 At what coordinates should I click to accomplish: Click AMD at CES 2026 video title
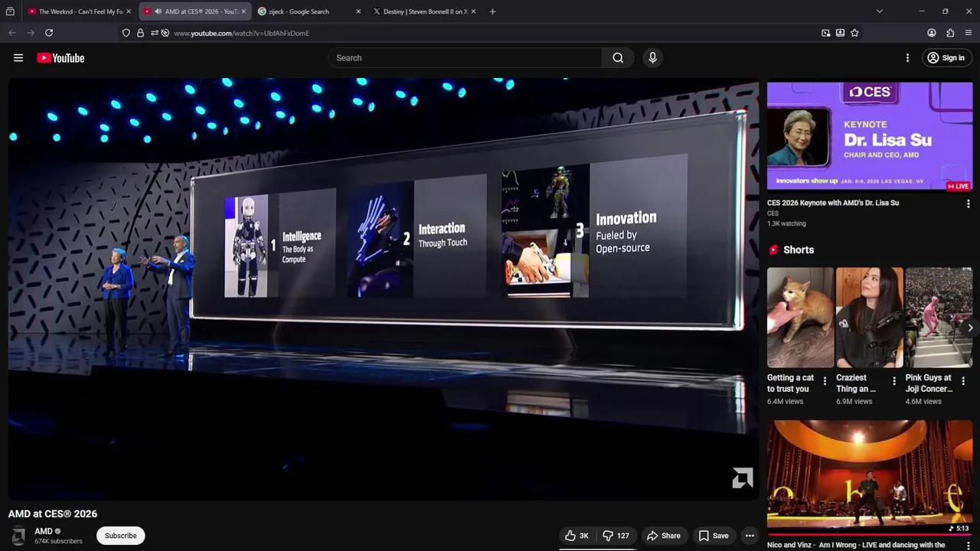(x=53, y=514)
